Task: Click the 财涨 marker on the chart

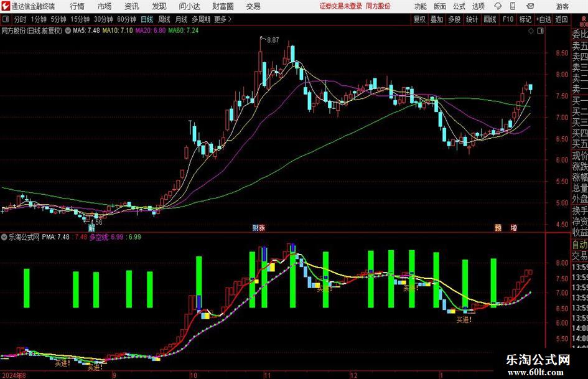Action: [x=259, y=228]
